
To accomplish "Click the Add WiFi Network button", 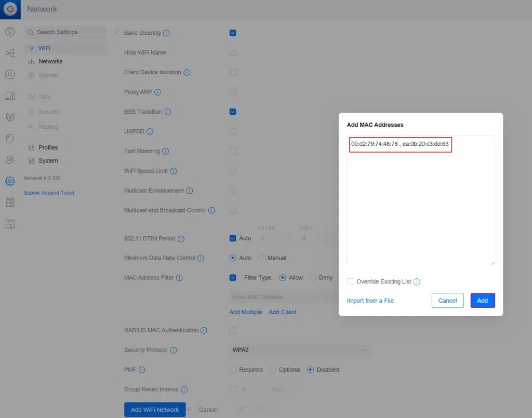I will [155, 410].
